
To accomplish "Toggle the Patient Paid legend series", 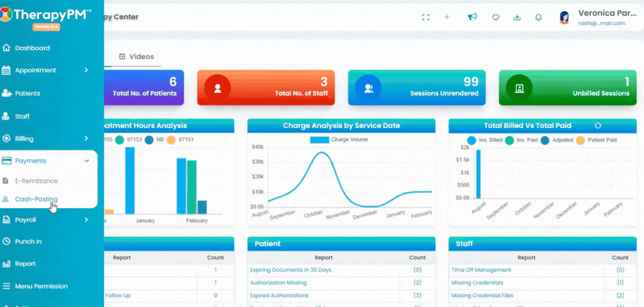I will [x=597, y=140].
